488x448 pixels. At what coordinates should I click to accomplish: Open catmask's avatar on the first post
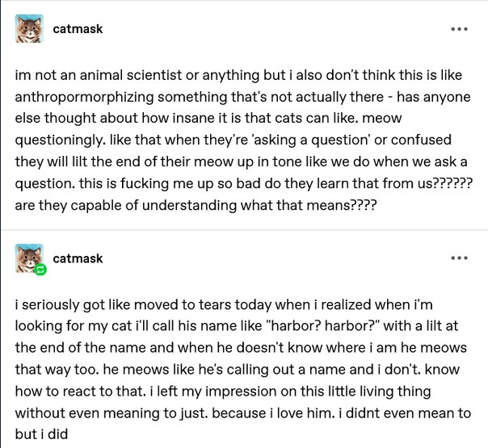pyautogui.click(x=29, y=28)
